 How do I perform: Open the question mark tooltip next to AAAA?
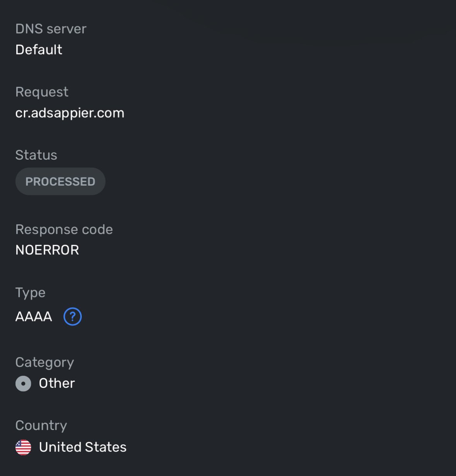(x=72, y=316)
